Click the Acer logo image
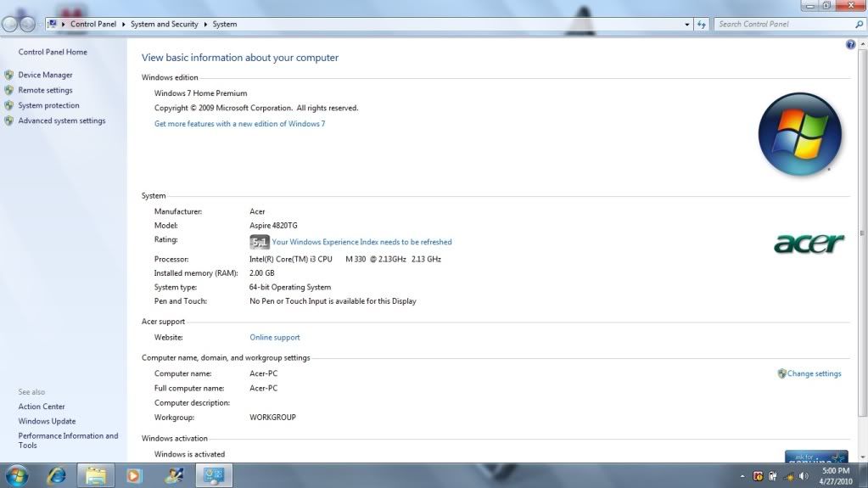The height and width of the screenshot is (488, 868). pyautogui.click(x=809, y=243)
